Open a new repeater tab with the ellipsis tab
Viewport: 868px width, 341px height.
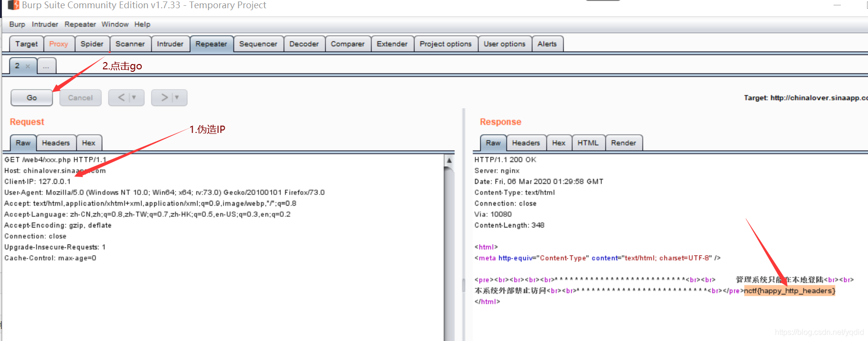click(46, 66)
